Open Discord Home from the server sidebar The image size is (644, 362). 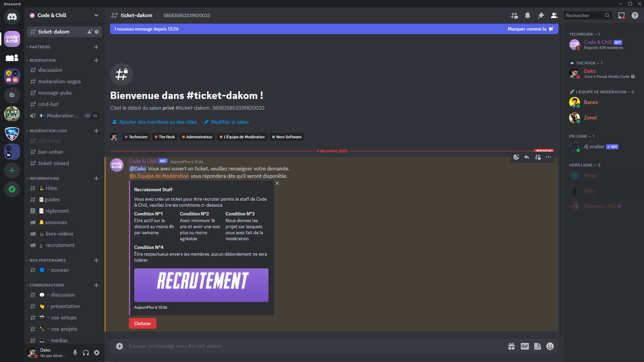[12, 17]
